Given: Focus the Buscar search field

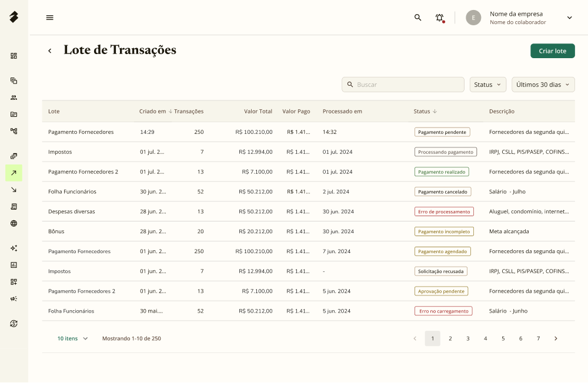Looking at the screenshot, I should coord(403,85).
